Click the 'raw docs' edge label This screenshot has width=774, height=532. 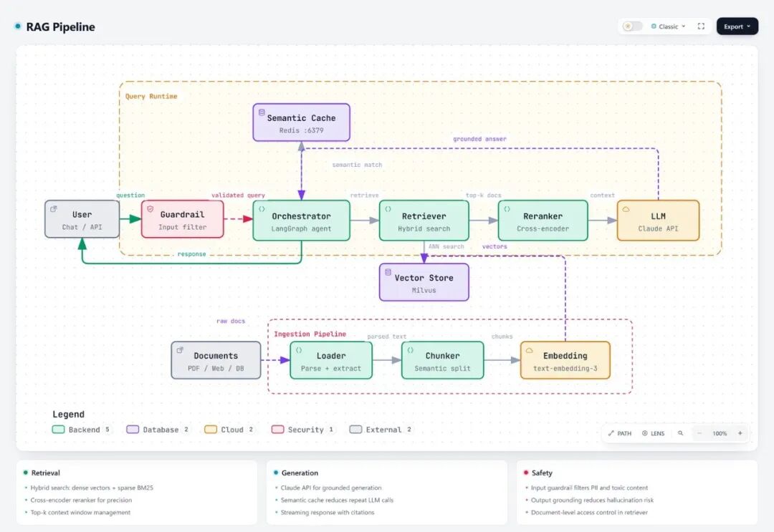(231, 321)
